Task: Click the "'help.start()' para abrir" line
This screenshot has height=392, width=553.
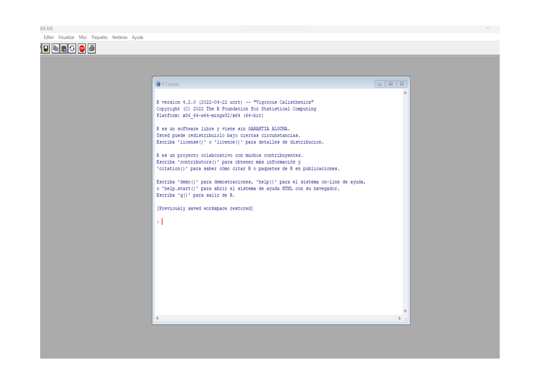Action: click(x=248, y=189)
